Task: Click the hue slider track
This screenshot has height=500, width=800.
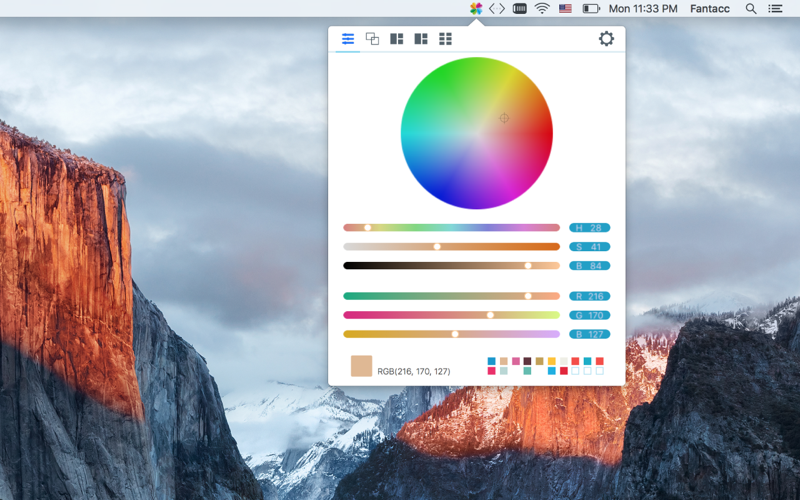Action: [452, 228]
